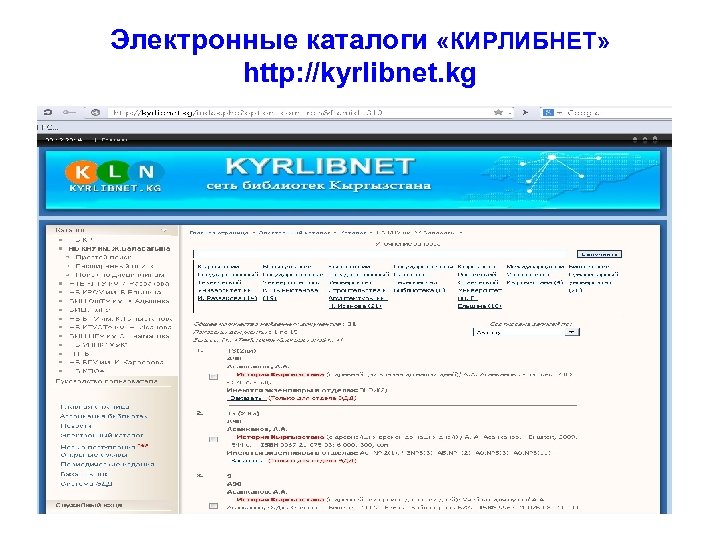
Task: Click the search button beside query field
Action: coord(599,254)
